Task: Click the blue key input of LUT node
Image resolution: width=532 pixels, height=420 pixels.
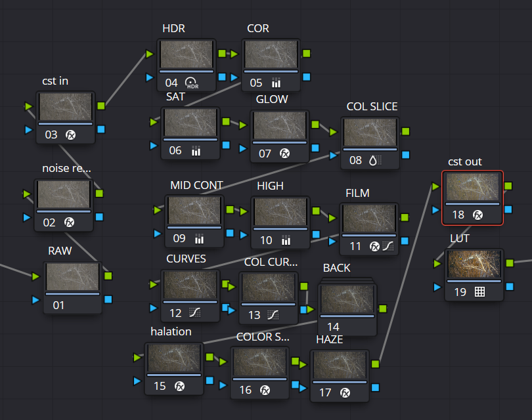Action: coord(438,287)
